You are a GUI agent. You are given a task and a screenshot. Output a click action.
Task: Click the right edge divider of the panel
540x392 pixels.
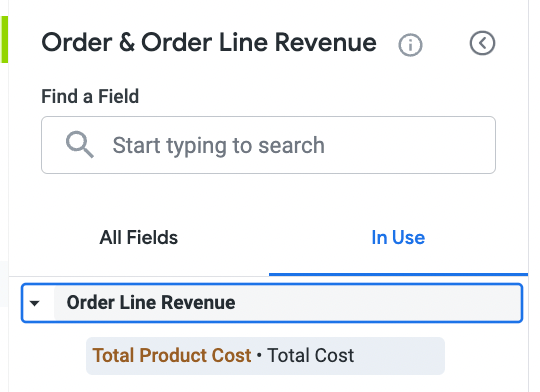(528, 196)
